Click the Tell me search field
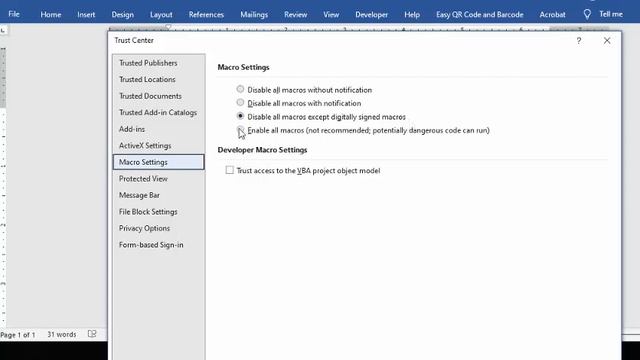Image resolution: width=640 pixels, height=360 pixels. (611, 14)
